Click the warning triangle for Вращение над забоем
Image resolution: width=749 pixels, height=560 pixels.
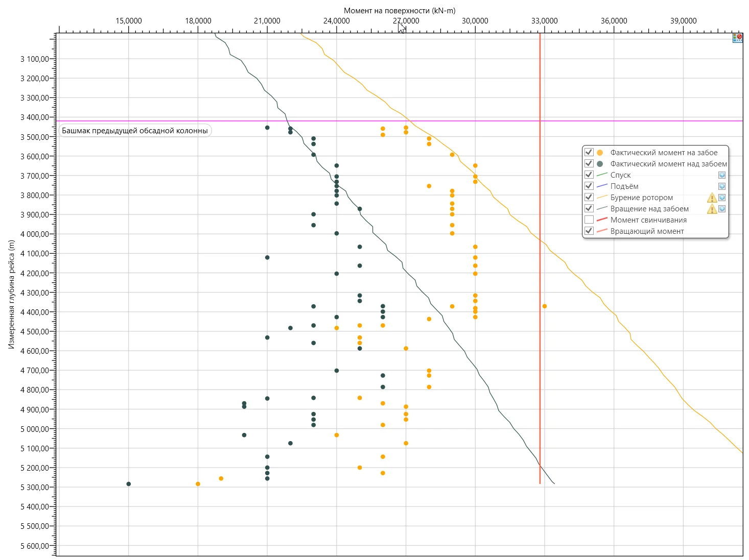(x=712, y=209)
